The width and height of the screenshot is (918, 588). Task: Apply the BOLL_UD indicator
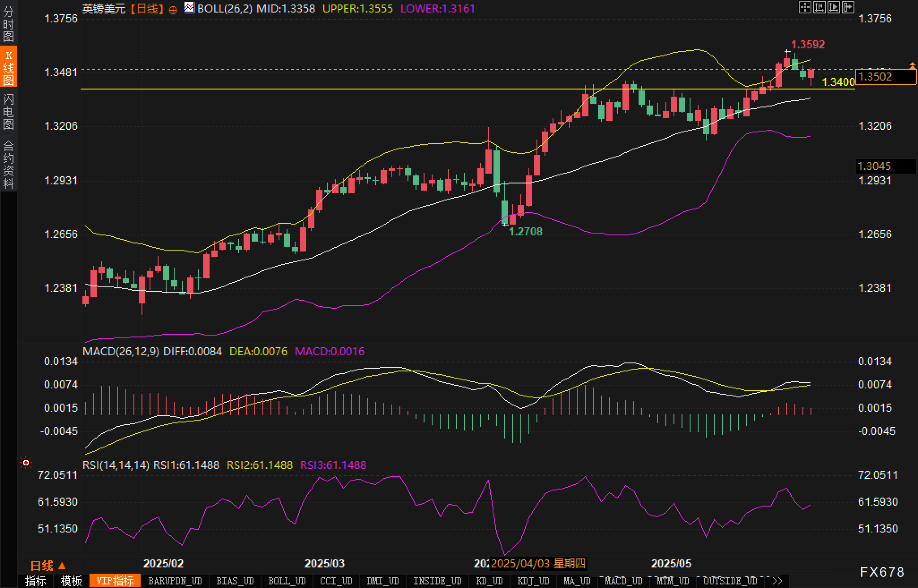[287, 581]
